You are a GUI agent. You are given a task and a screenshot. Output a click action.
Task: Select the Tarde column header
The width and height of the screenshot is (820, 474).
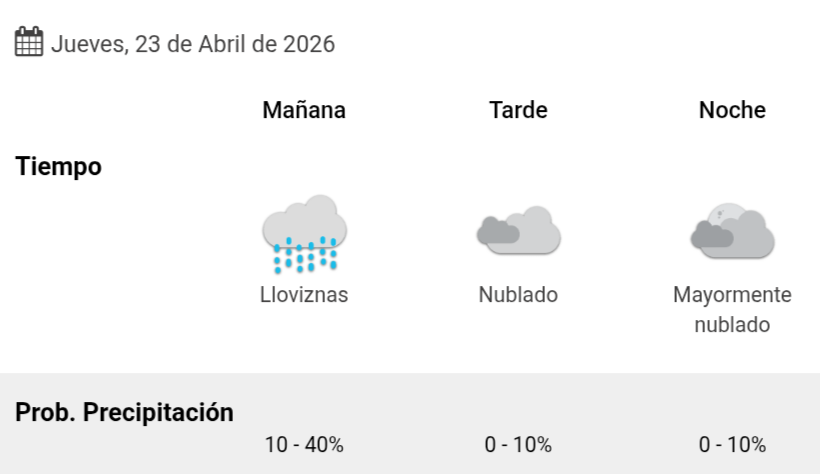pos(518,110)
